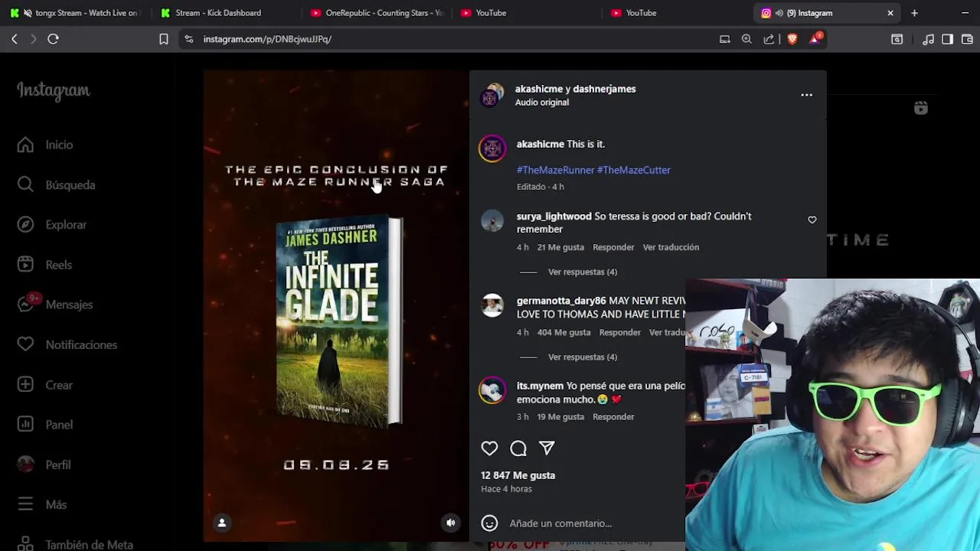Image resolution: width=980 pixels, height=551 pixels.
Task: Open the emoji picker in the comment box
Action: [489, 523]
